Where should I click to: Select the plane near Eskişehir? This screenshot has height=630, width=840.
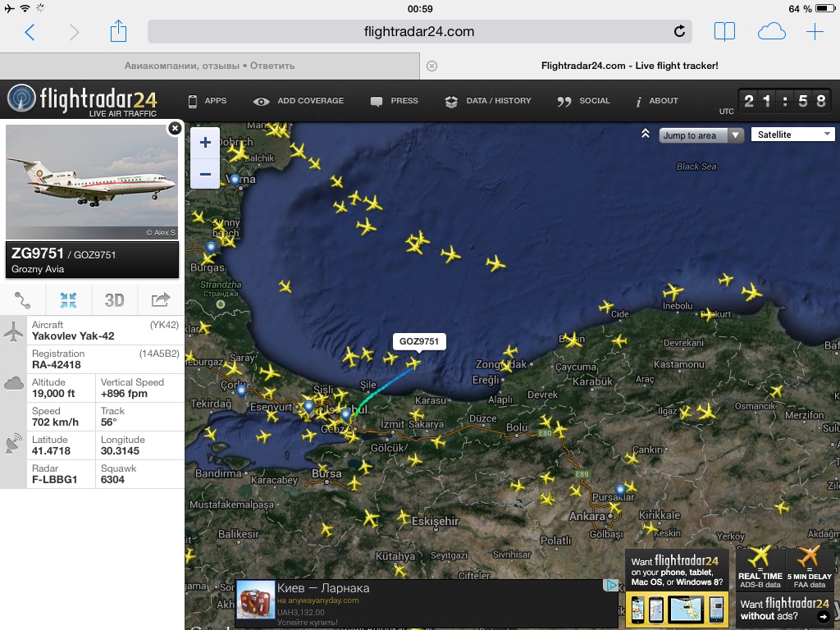404,517
